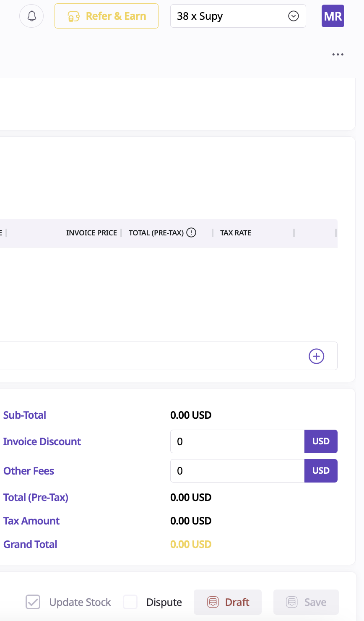This screenshot has width=364, height=621.
Task: Save invoice as Draft
Action: click(x=228, y=602)
